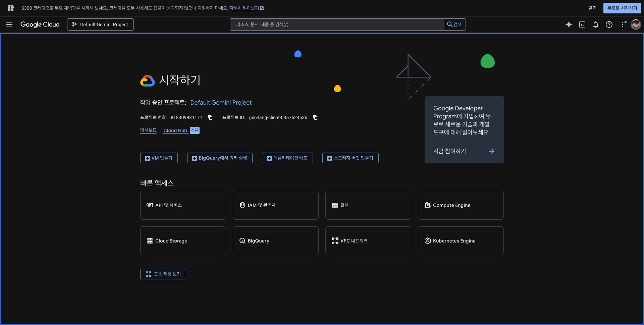Open the Compute Engine quick access card
644x325 pixels.
point(461,205)
